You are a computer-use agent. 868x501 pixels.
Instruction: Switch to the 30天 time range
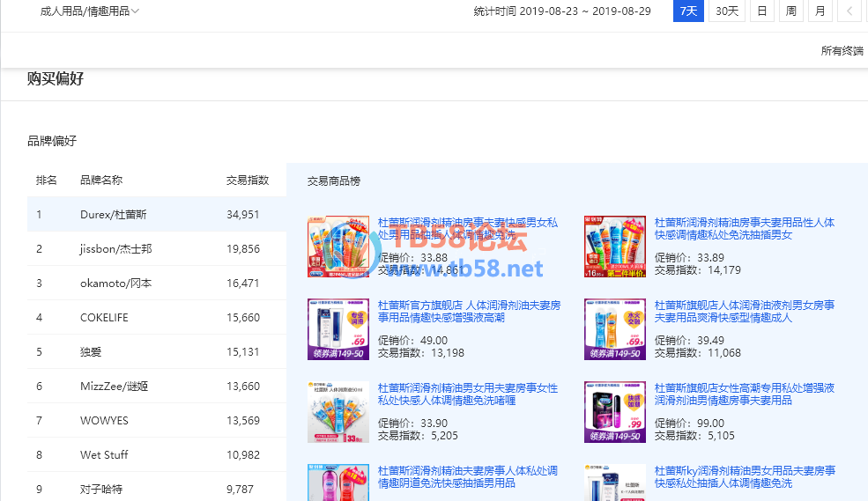(x=727, y=11)
